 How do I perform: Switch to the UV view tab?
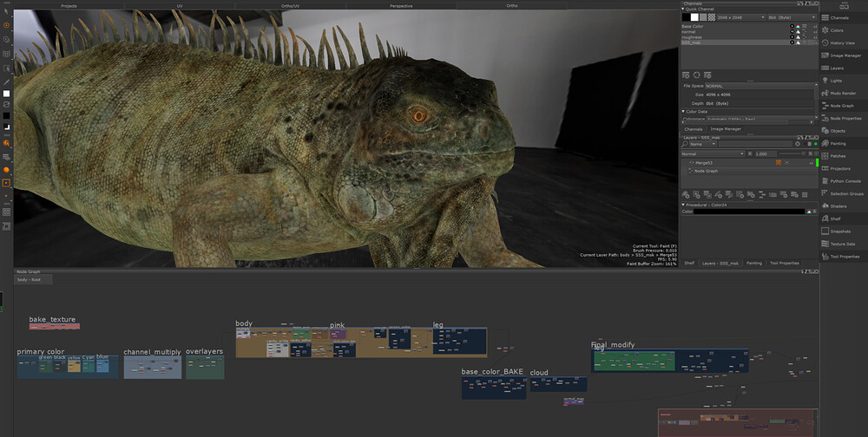click(x=180, y=5)
